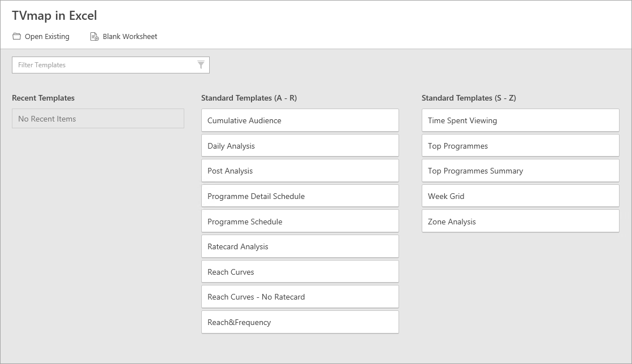Open the Programme Detail Schedule template
Viewport: 632px width, 364px height.
[300, 196]
